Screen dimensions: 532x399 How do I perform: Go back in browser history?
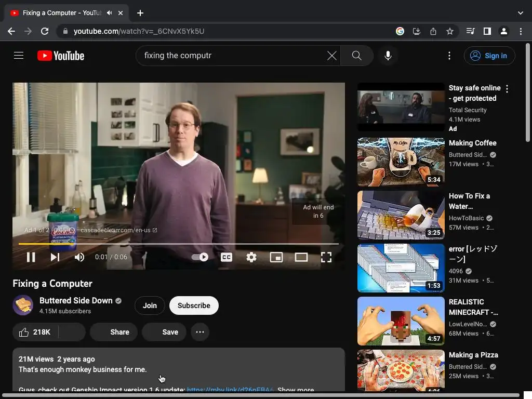11,31
